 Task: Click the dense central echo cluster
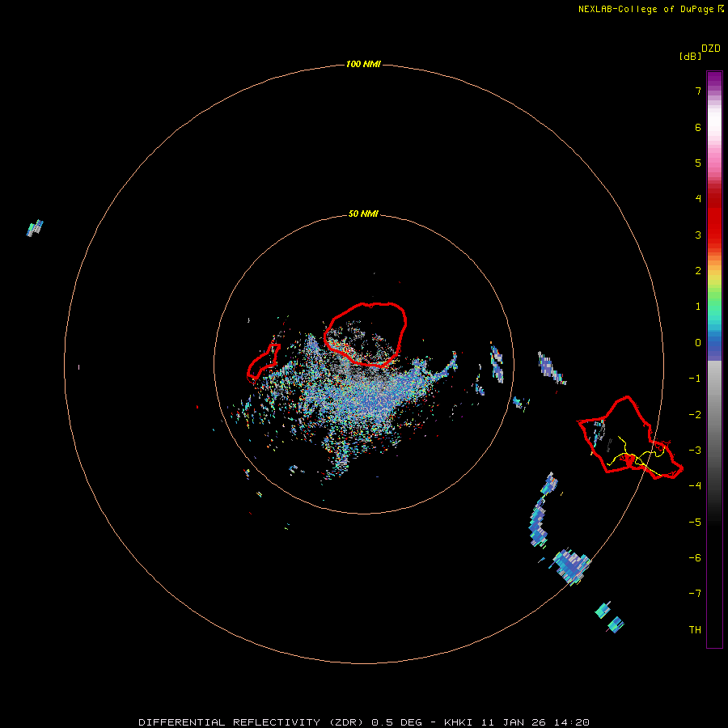point(366,395)
